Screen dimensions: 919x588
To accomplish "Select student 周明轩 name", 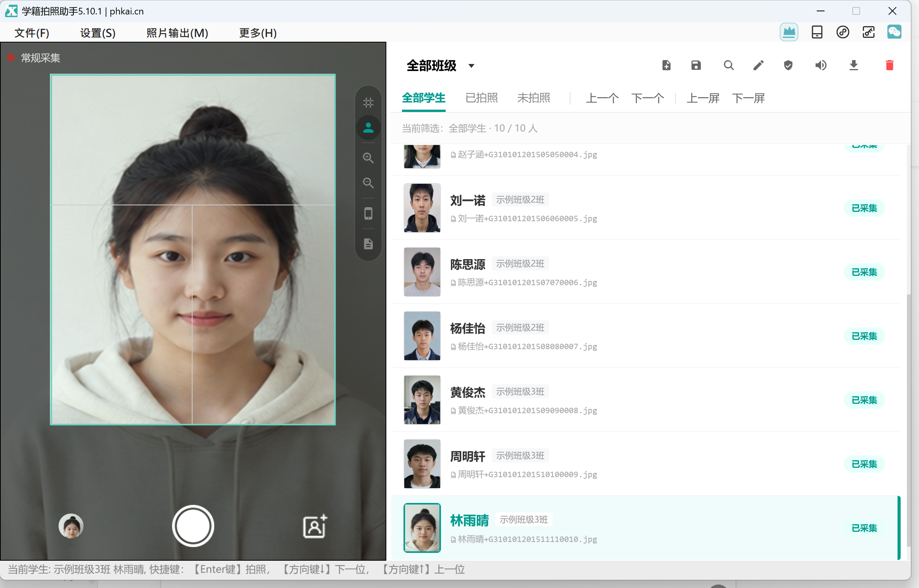I will 467,456.
